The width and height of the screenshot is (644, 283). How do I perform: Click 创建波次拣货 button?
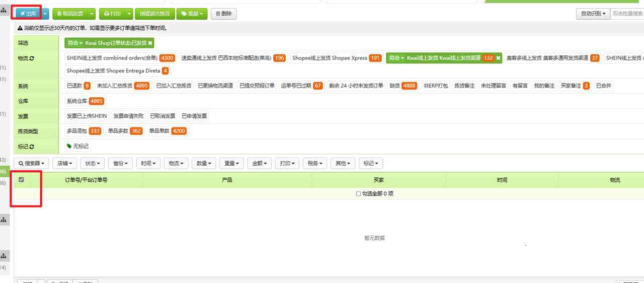(x=154, y=14)
